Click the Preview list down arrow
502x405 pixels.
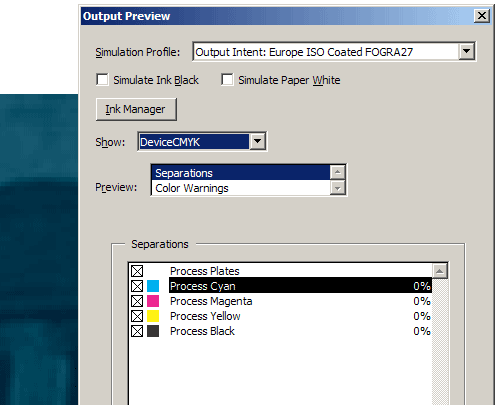pyautogui.click(x=338, y=188)
